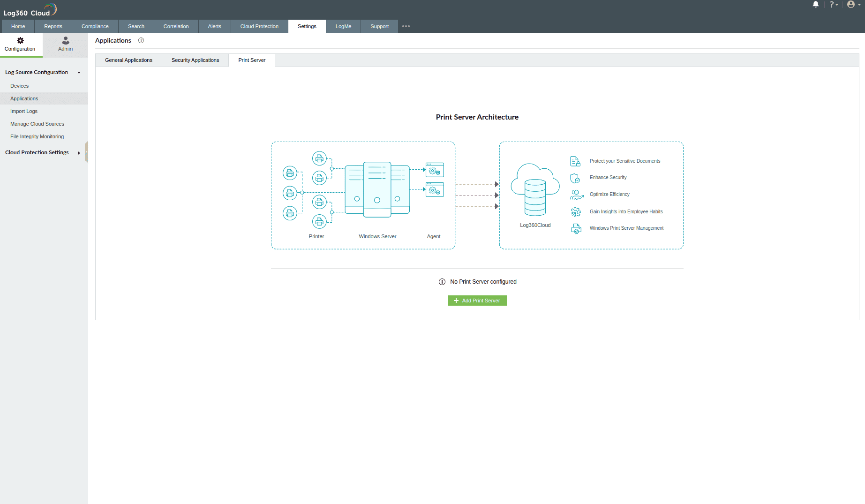Click the info icon beside No Print Server

[442, 282]
